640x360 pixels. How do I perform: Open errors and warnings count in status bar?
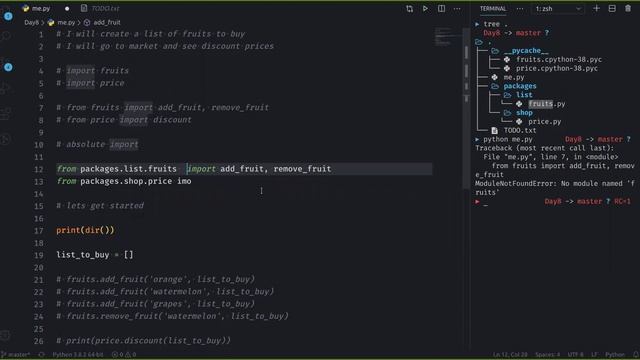tap(124, 355)
